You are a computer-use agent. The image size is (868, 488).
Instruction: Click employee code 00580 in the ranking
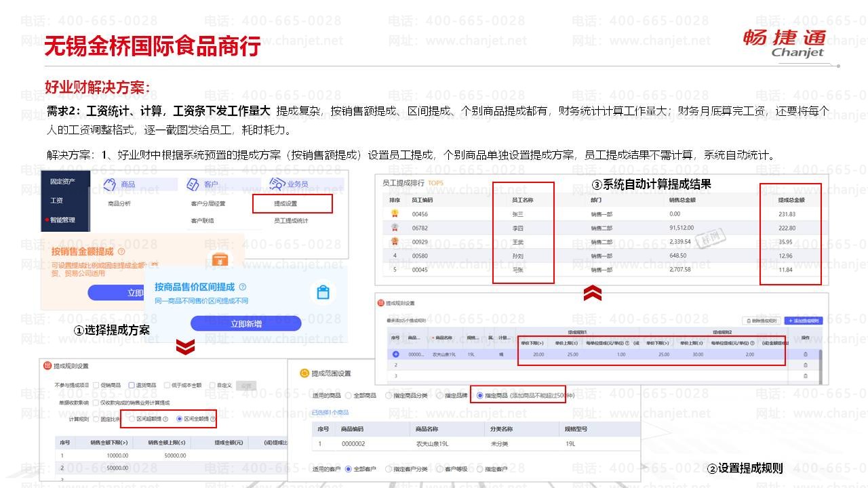click(420, 256)
